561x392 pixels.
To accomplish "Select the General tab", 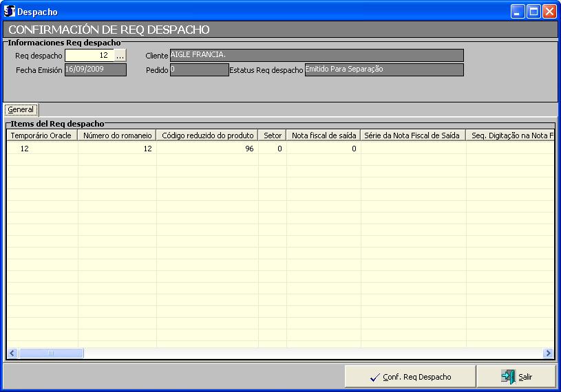I will (21, 109).
